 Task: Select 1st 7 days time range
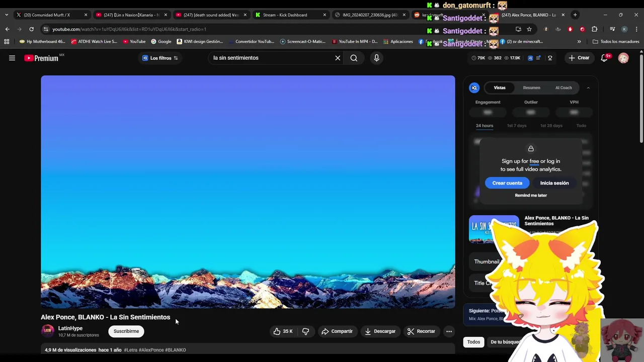coord(517,126)
